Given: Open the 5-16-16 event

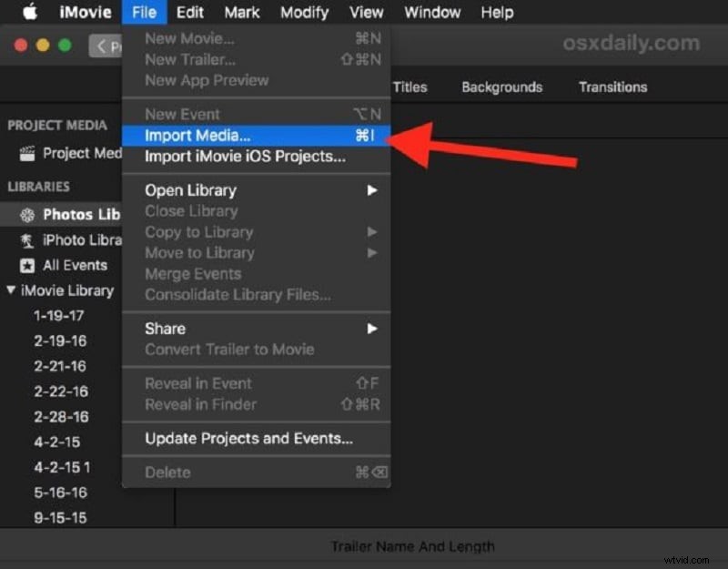Looking at the screenshot, I should pyautogui.click(x=59, y=493).
